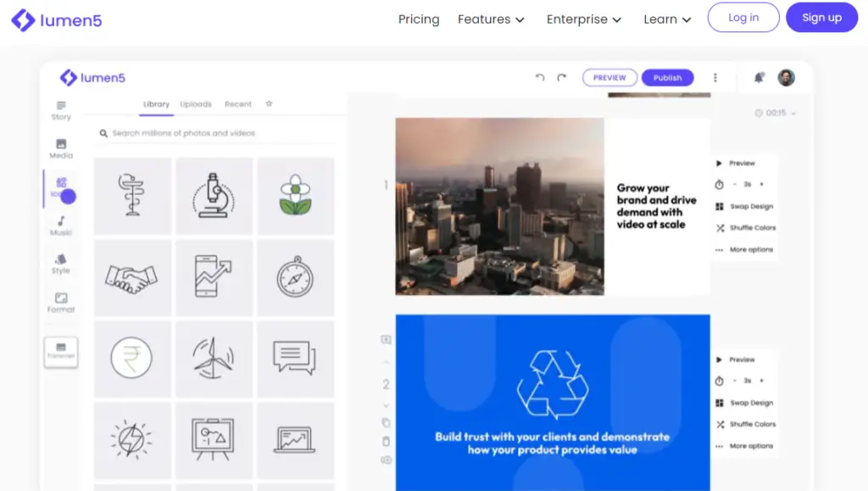
Task: Open the Media panel in the sidebar
Action: [61, 149]
